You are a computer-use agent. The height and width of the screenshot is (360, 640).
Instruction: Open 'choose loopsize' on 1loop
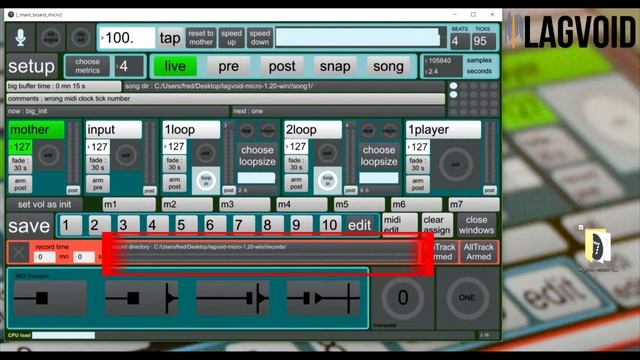coord(257,156)
